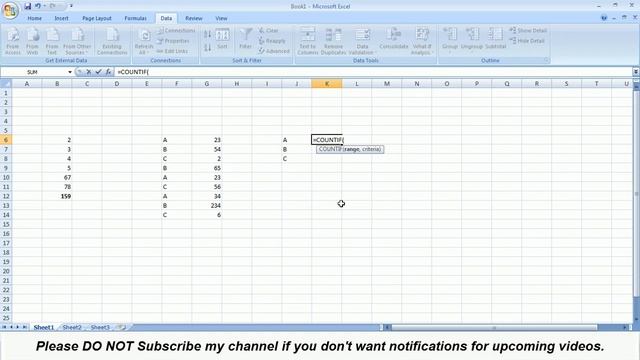Screen dimensions: 640x360
Task: Sort A to Z ascending
Action: [x=207, y=34]
